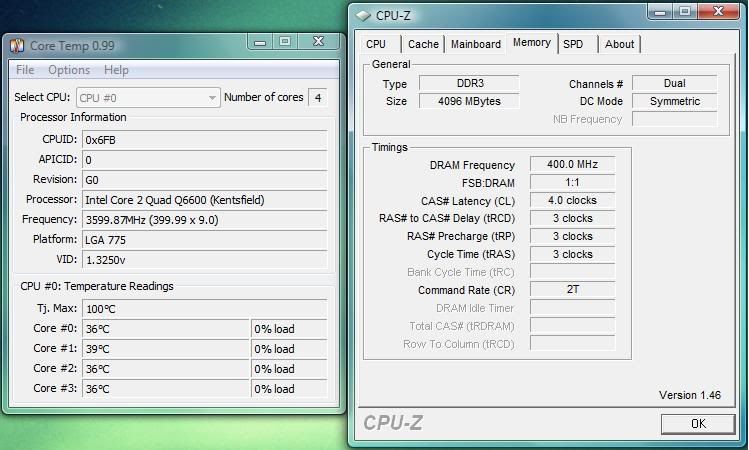Click the FSB:DRAM ratio 1:1
The height and width of the screenshot is (450, 749).
click(x=572, y=182)
